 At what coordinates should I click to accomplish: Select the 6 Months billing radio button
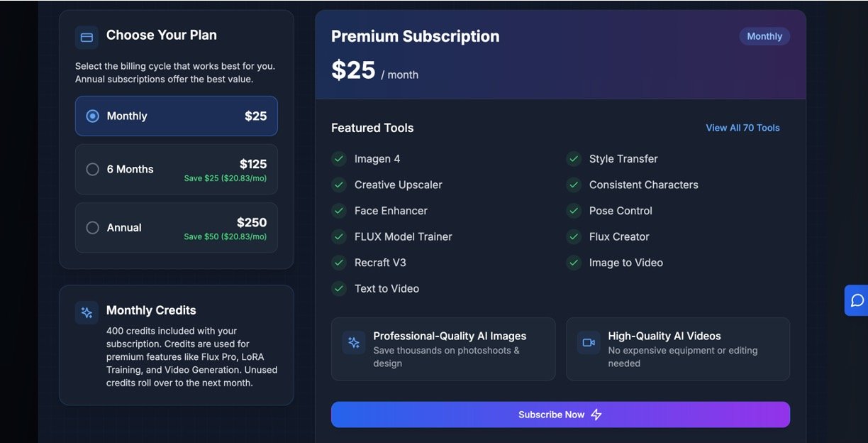coord(92,170)
